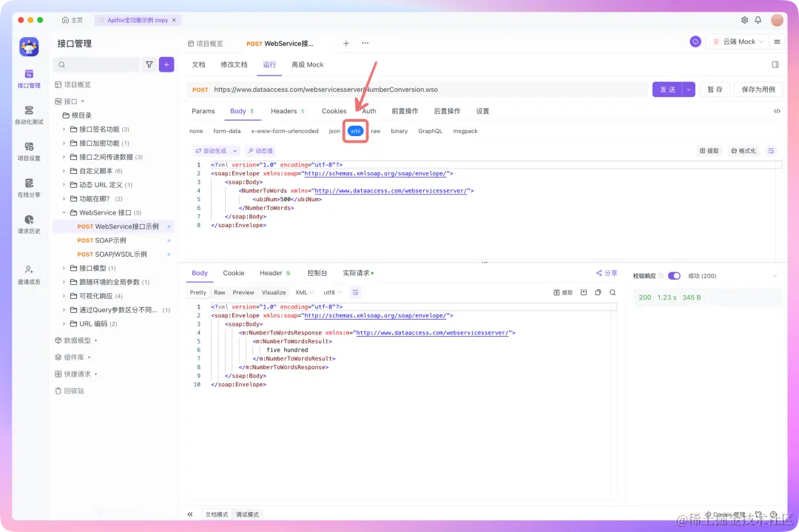799x532 pixels.
Task: Select the msgpack body type
Action: [x=465, y=131]
